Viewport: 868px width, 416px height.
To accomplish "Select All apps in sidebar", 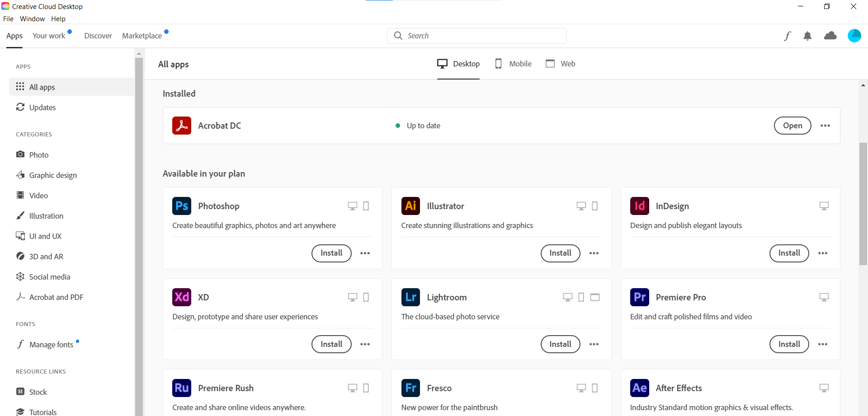I will pos(72,87).
